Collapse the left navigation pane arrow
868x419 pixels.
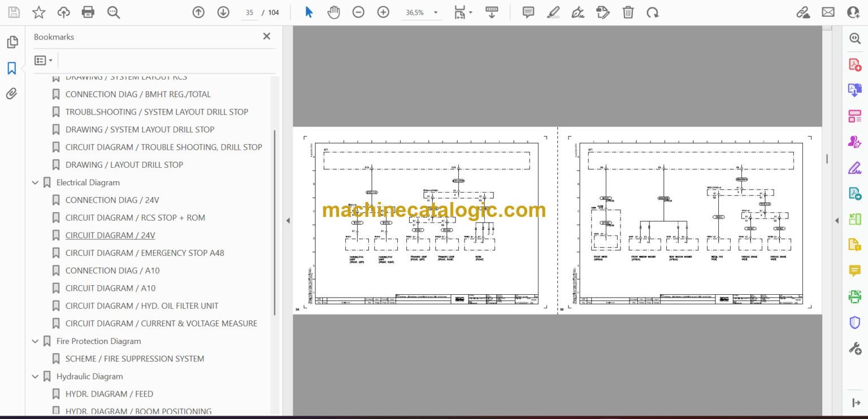point(288,221)
